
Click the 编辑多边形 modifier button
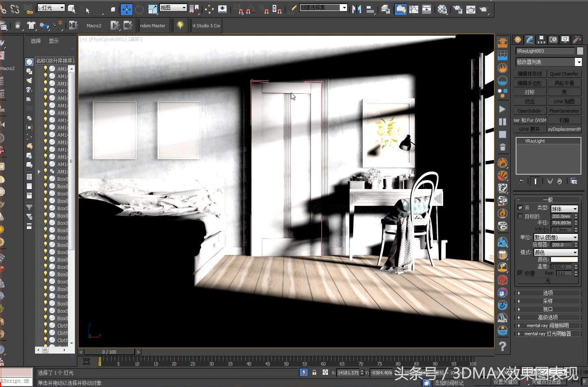click(529, 83)
